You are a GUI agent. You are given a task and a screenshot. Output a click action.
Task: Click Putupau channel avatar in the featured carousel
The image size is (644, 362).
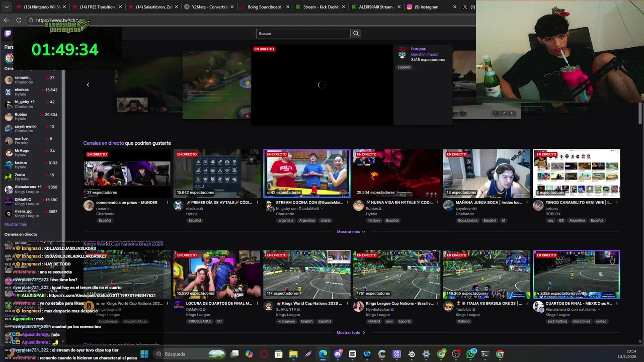402,53
